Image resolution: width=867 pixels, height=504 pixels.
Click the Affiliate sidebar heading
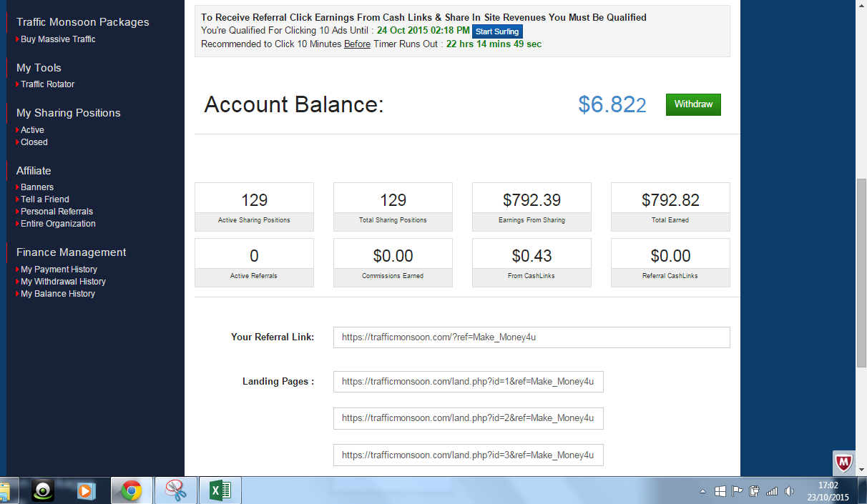(34, 171)
